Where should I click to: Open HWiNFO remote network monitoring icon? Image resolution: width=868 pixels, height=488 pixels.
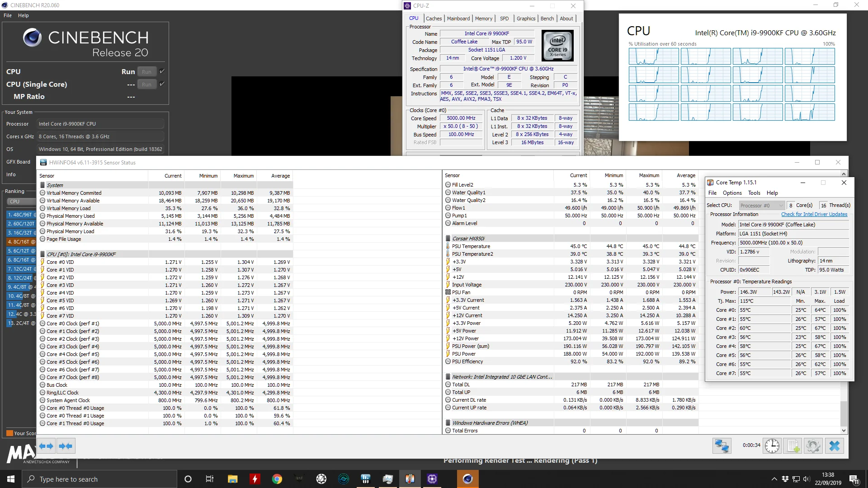click(722, 446)
